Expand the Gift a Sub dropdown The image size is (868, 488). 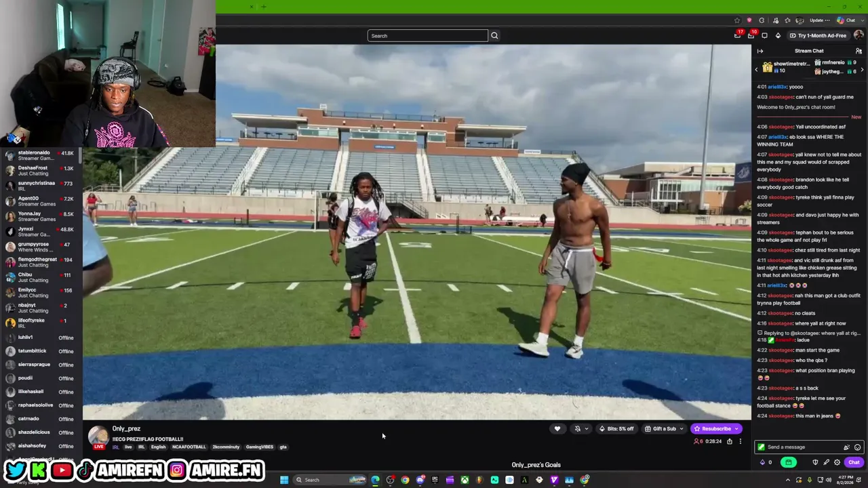coord(682,428)
